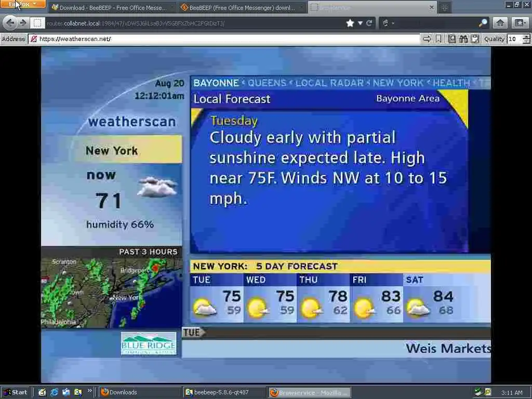The width and height of the screenshot is (532, 399).
Task: Click the FRI forecast sun icon
Action: tap(364, 308)
